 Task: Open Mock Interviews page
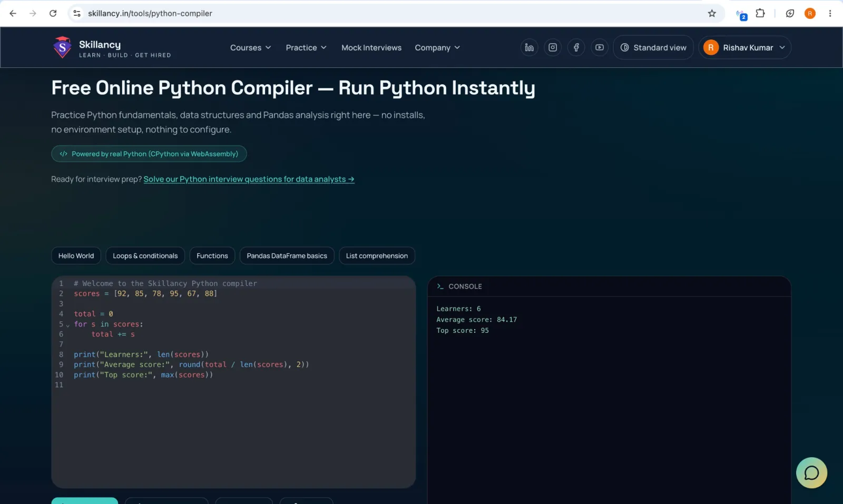[x=371, y=47]
